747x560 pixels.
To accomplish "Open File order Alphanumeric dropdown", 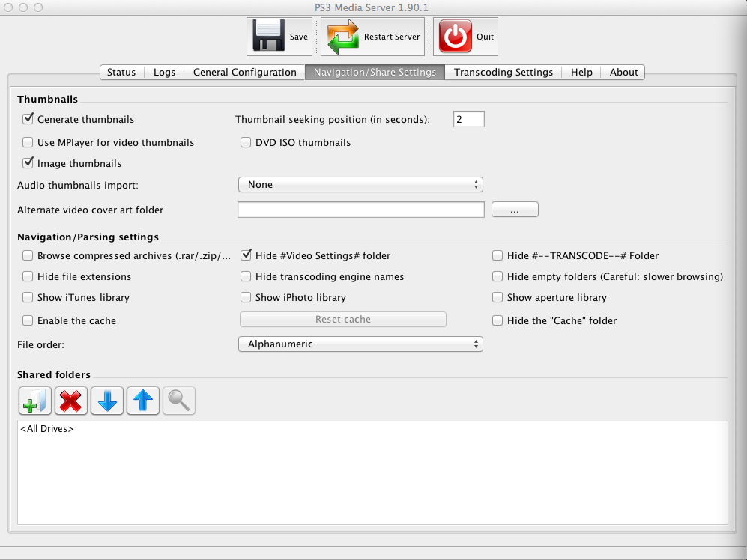I will click(360, 344).
